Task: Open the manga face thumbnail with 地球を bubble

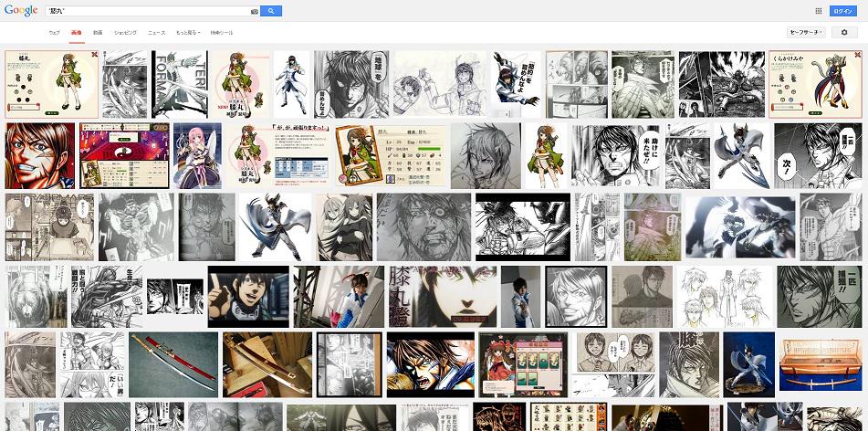Action: 351,85
